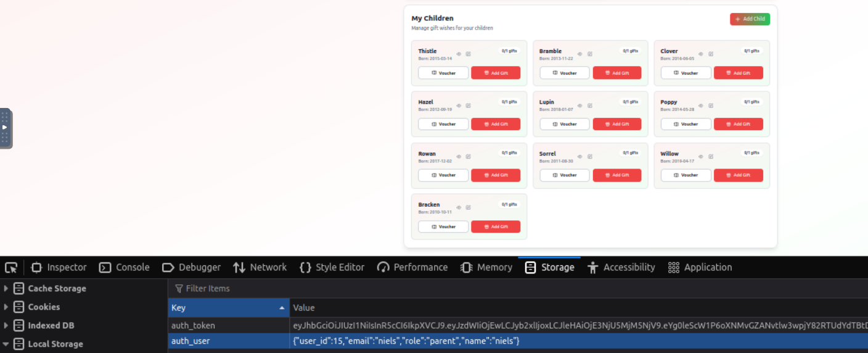Click the edit icon on Willow's card
The width and height of the screenshot is (868, 353).
[711, 157]
